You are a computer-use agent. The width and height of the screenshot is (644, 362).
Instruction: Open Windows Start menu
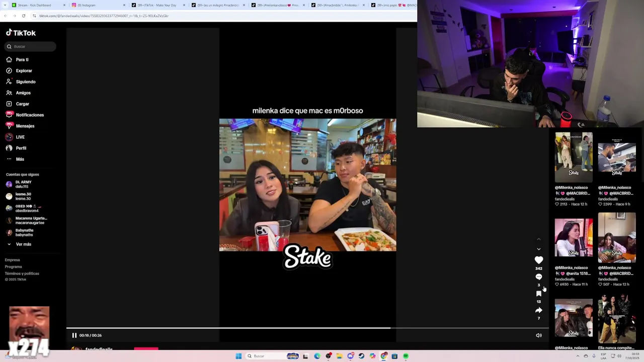pos(238,356)
